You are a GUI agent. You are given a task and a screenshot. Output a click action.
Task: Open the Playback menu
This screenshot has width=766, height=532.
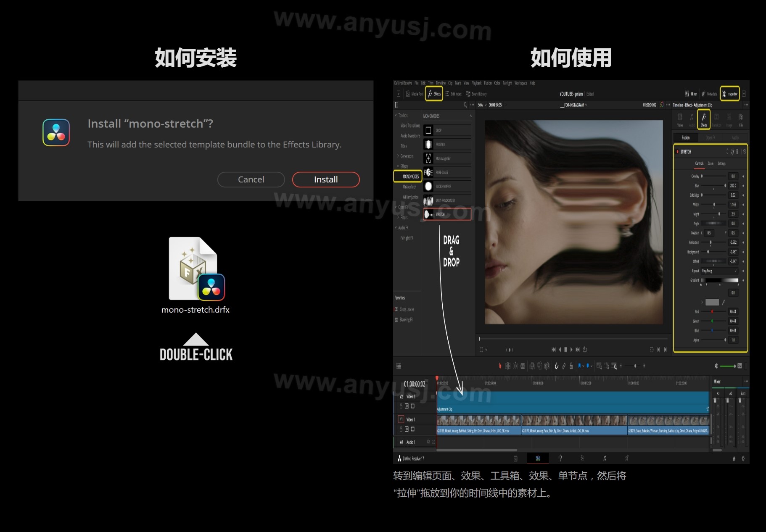click(x=477, y=83)
